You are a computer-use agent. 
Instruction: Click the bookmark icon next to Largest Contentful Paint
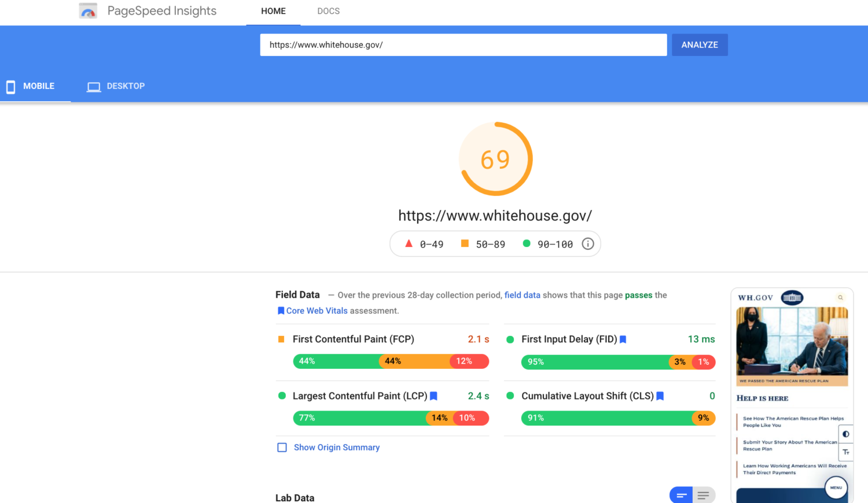pyautogui.click(x=433, y=396)
